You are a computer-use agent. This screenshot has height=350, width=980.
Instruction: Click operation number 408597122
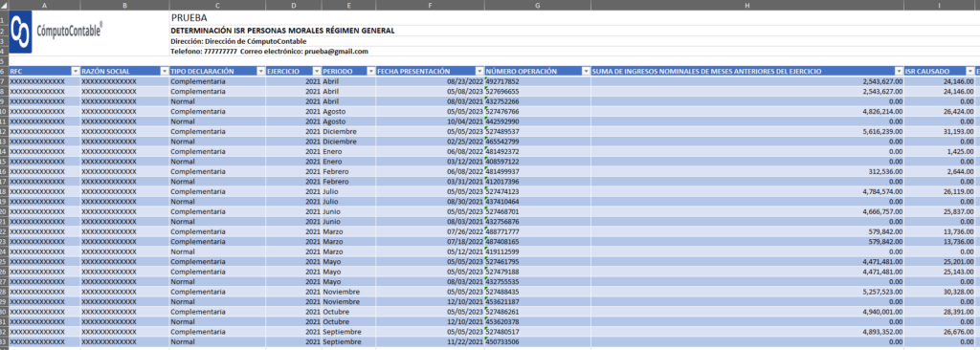coord(501,162)
